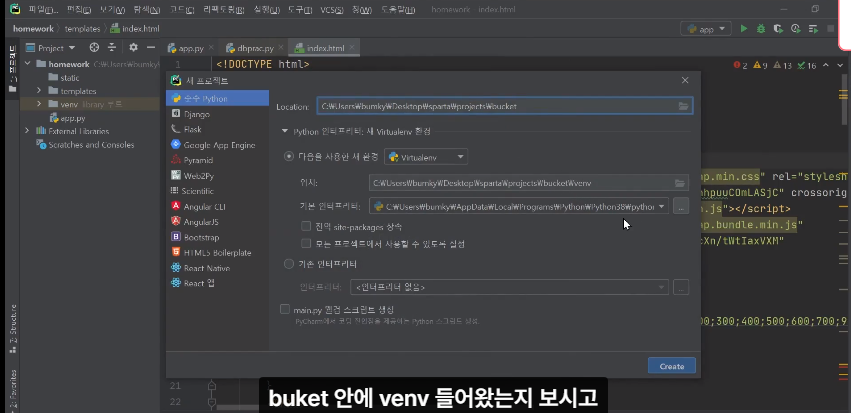This screenshot has height=413, width=851.
Task: Select Google App Engine project type
Action: coord(219,145)
